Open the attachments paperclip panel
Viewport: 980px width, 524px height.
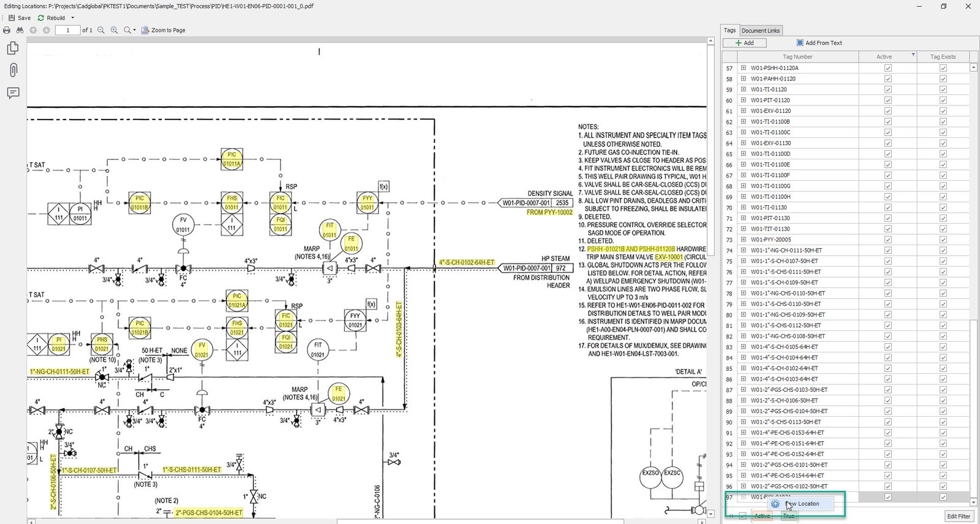pos(13,70)
